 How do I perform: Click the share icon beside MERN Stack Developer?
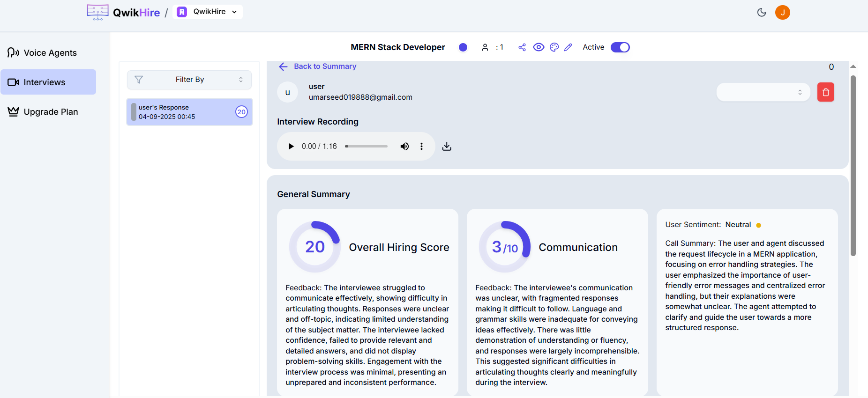click(522, 47)
